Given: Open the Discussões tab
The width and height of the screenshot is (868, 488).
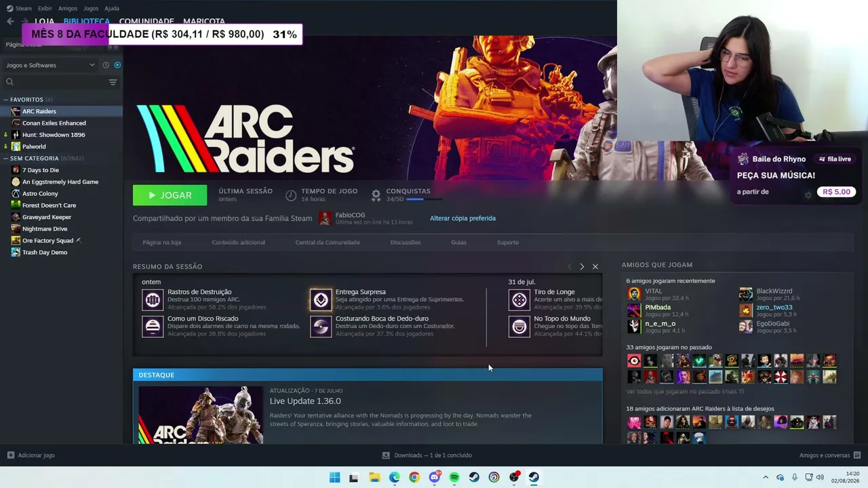Looking at the screenshot, I should click(406, 243).
